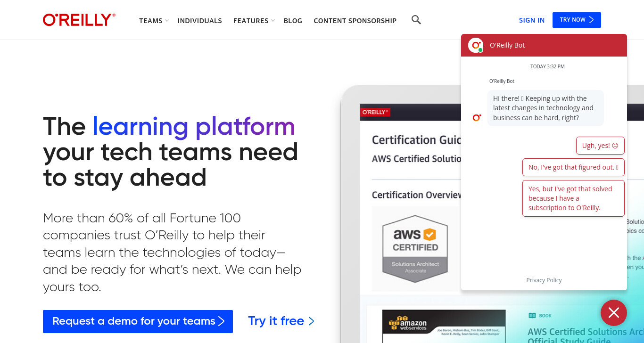Click the TRY NOW button
644x343 pixels.
point(577,20)
